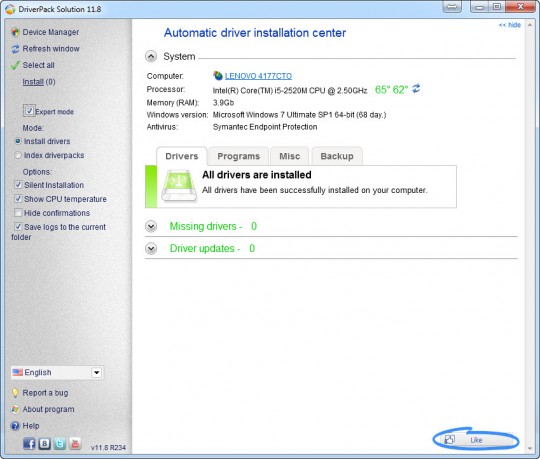Refresh CPU temperature with blue arrows icon

pyautogui.click(x=416, y=89)
